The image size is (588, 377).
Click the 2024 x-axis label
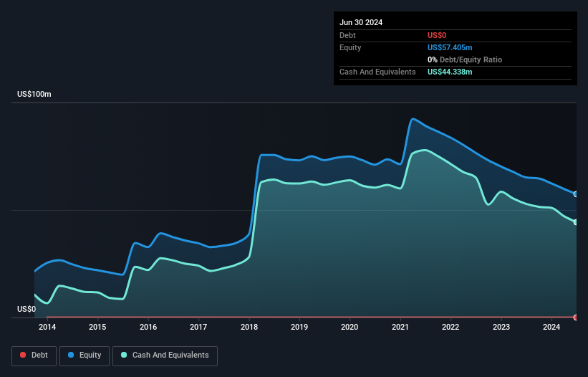[551, 327]
